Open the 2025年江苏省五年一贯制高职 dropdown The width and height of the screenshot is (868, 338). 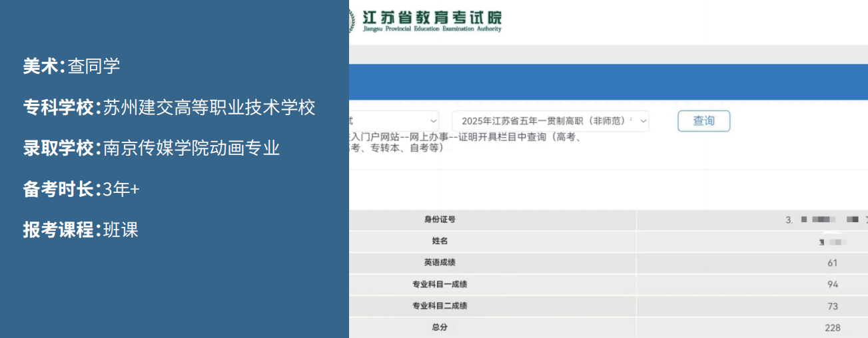tap(550, 121)
